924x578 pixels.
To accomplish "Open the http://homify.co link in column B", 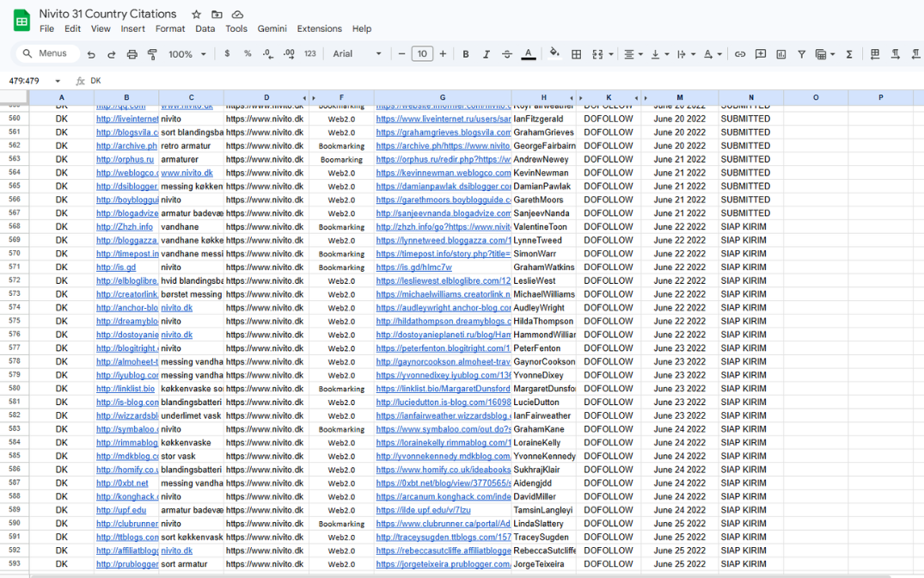I will tap(126, 470).
